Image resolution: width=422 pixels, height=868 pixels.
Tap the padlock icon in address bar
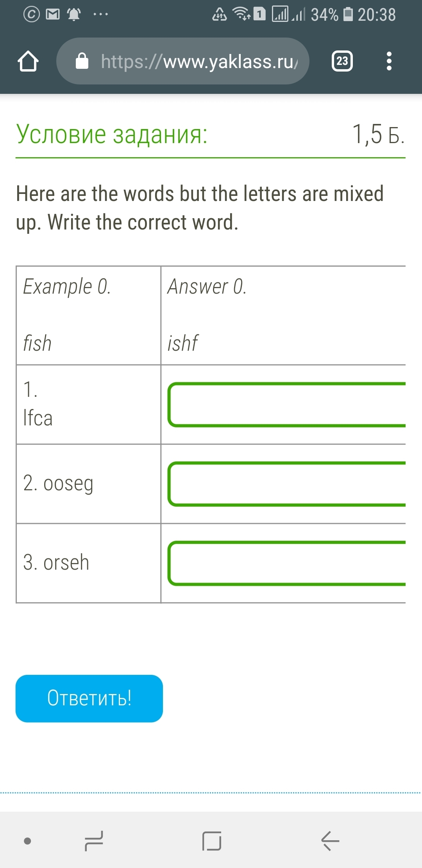pos(82,61)
